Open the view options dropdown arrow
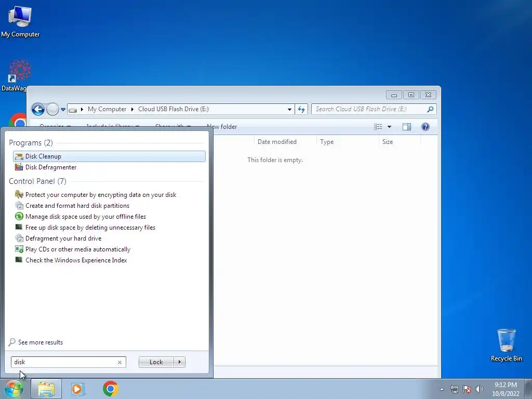Screen dimensions: 532x399 tap(390, 127)
